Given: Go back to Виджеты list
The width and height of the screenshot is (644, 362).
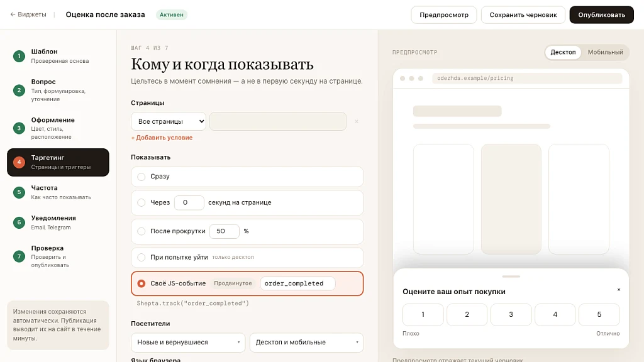Looking at the screenshot, I should click(x=28, y=14).
